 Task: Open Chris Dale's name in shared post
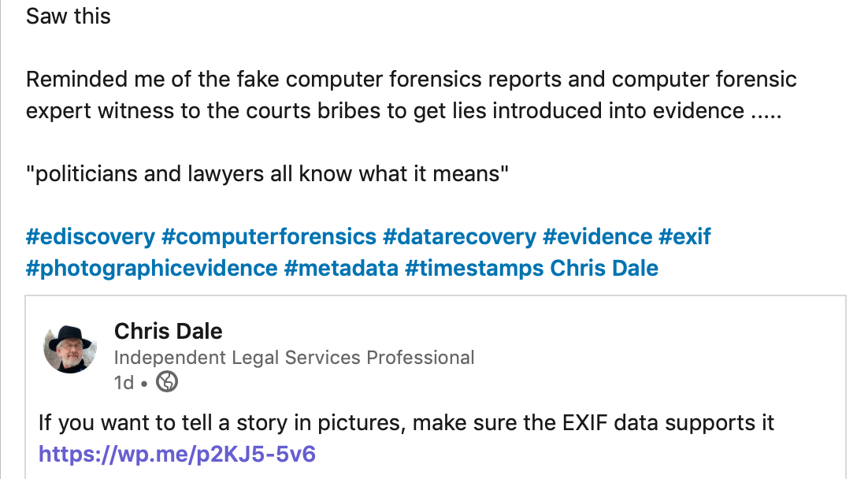pyautogui.click(x=169, y=331)
